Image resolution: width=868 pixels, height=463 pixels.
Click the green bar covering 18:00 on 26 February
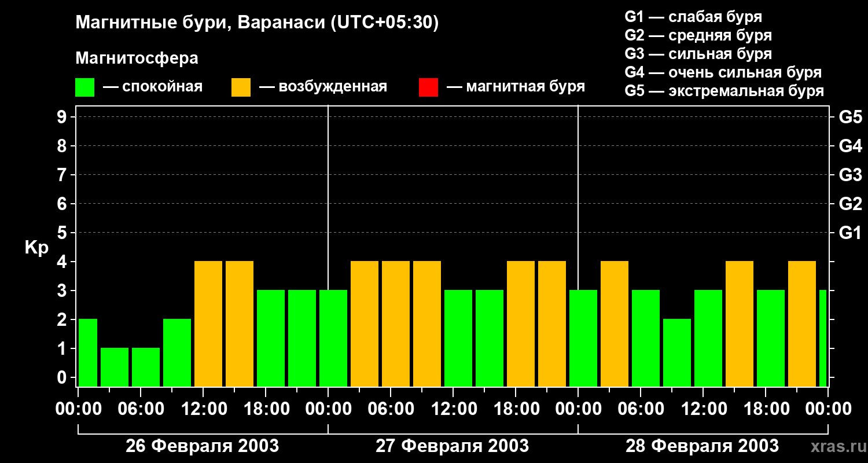tap(271, 338)
